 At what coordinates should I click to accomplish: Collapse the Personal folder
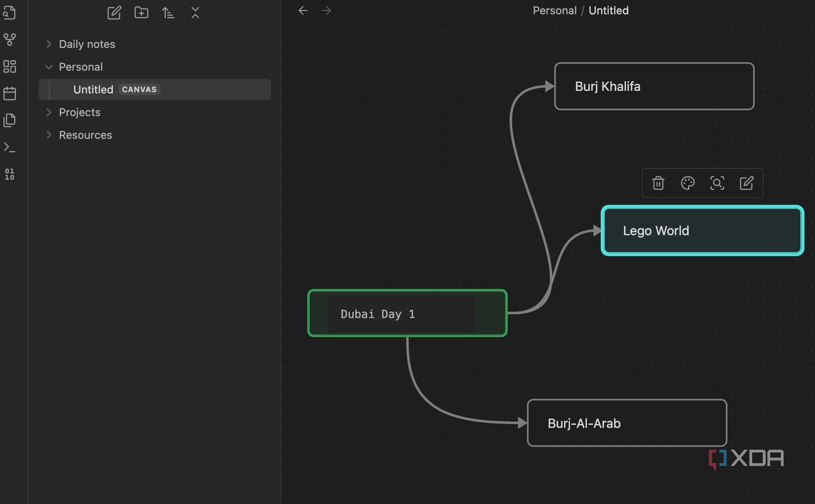coord(48,67)
